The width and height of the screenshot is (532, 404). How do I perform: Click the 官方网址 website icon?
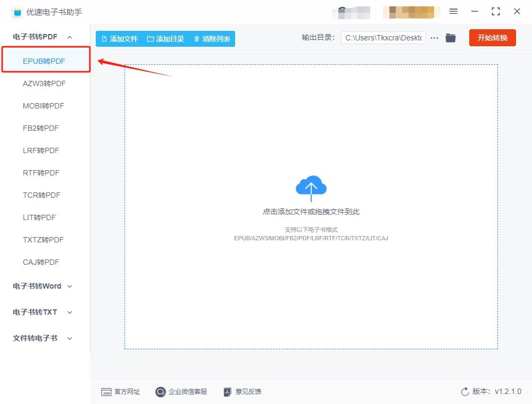(106, 392)
